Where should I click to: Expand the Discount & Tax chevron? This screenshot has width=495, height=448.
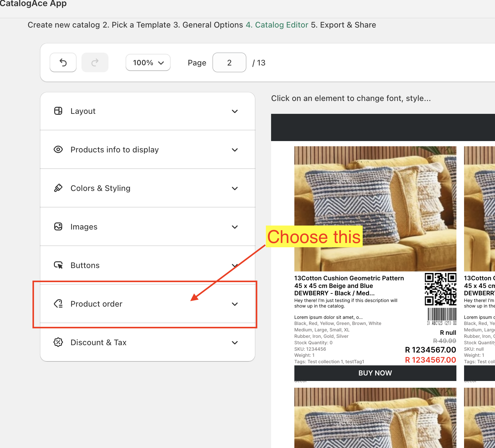(x=235, y=343)
